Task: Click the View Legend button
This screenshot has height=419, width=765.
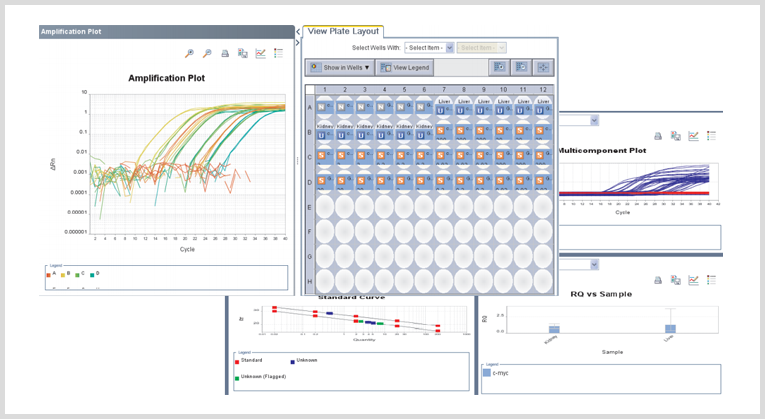Action: (x=405, y=68)
